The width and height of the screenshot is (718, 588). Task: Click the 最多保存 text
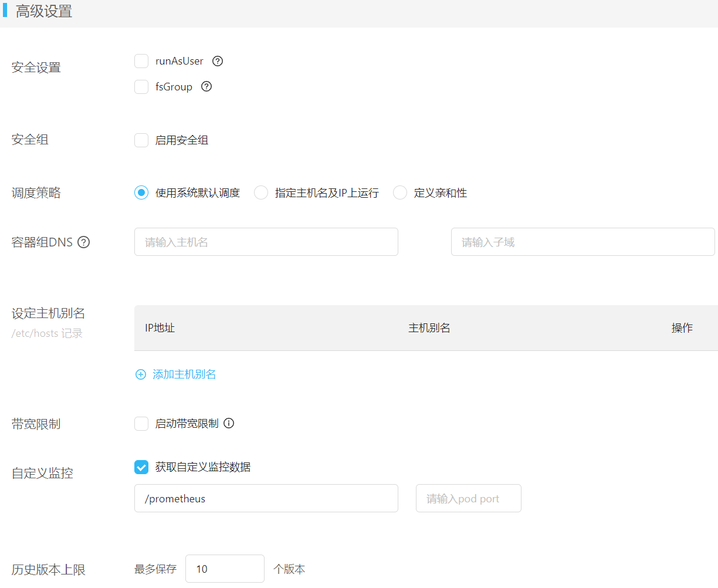pos(155,569)
